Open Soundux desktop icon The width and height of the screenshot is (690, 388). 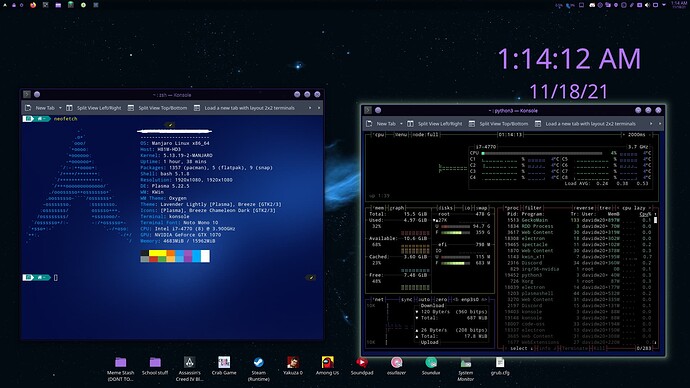point(431,366)
